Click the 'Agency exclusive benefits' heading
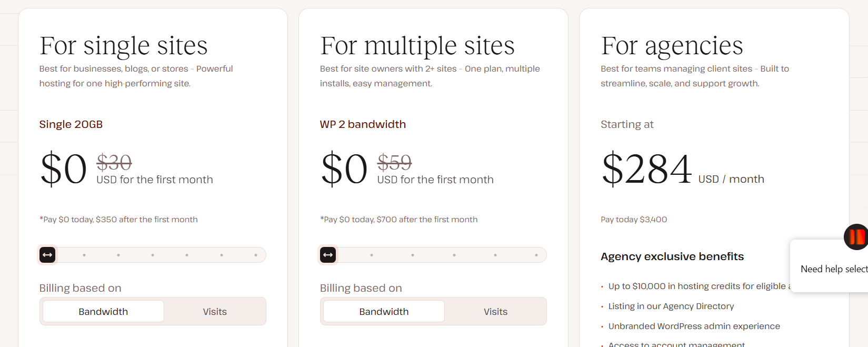The width and height of the screenshot is (868, 347). point(672,256)
